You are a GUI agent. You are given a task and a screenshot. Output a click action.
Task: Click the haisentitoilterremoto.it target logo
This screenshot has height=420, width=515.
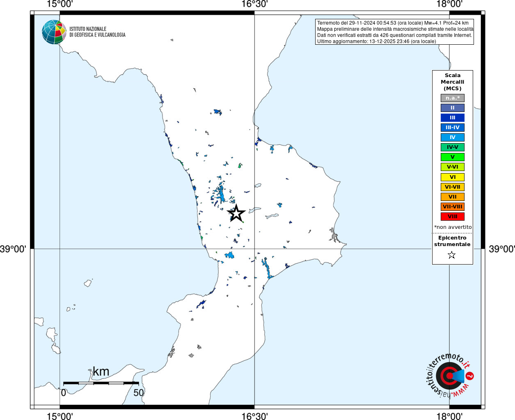click(x=450, y=375)
